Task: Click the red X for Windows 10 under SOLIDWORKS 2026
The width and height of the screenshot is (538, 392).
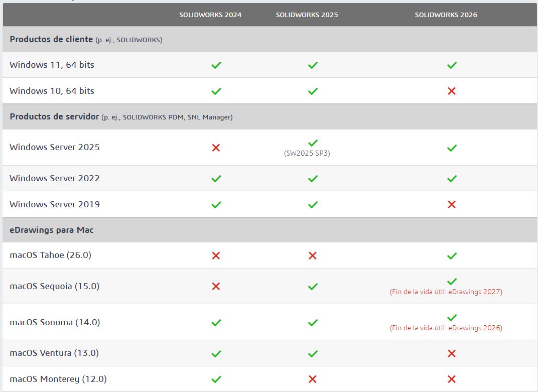Action: (x=452, y=91)
